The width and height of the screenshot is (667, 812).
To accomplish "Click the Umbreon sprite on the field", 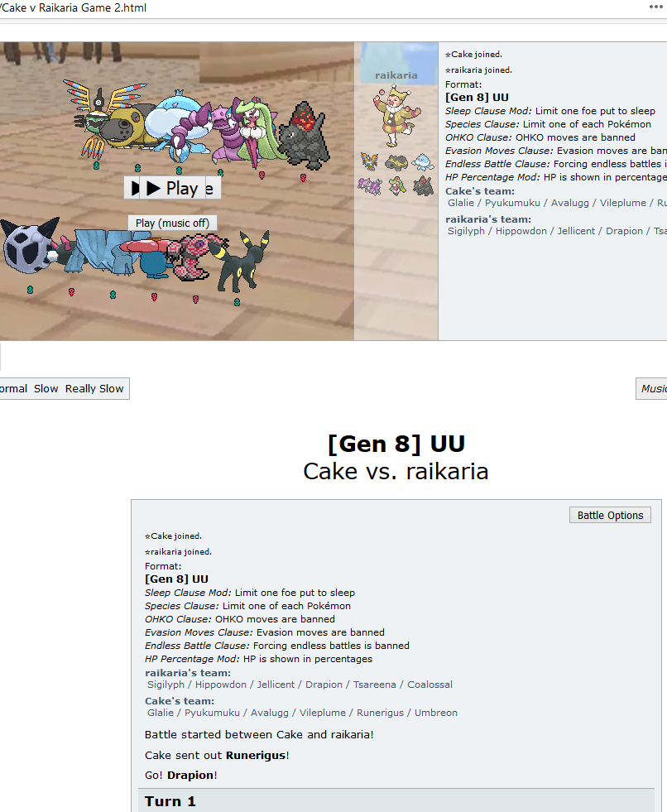I will pyautogui.click(x=244, y=262).
